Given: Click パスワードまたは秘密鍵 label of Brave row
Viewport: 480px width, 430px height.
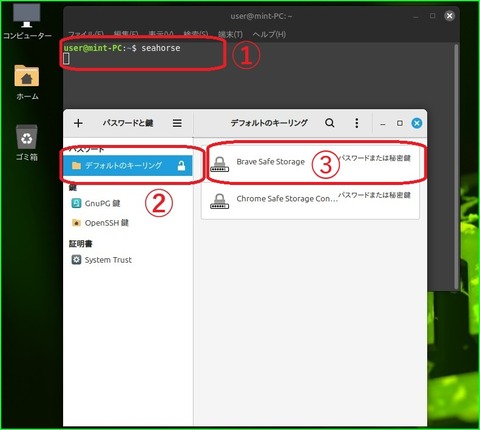Looking at the screenshot, I should 374,158.
